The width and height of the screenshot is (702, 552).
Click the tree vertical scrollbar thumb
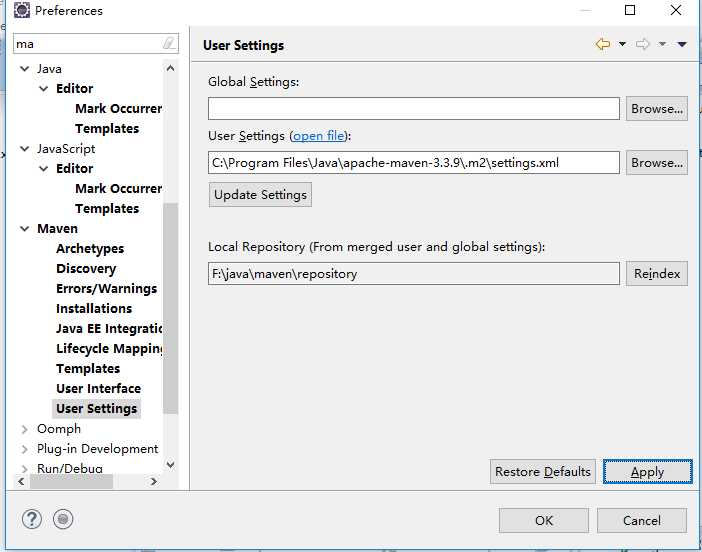point(171,309)
